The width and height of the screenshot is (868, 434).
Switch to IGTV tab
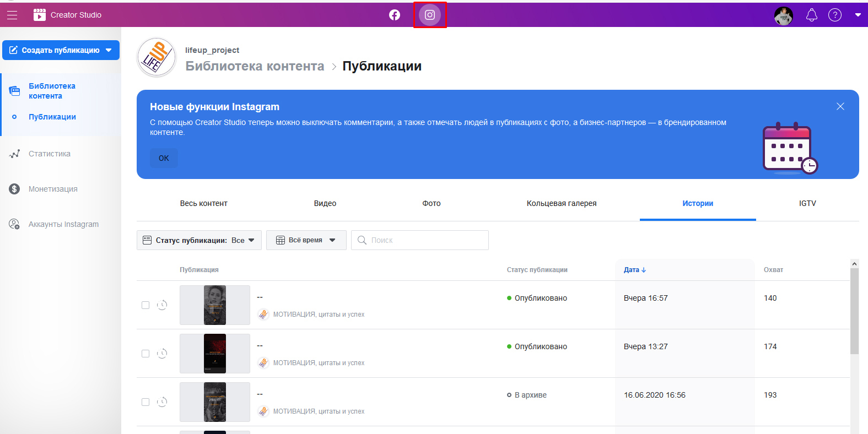pyautogui.click(x=807, y=203)
